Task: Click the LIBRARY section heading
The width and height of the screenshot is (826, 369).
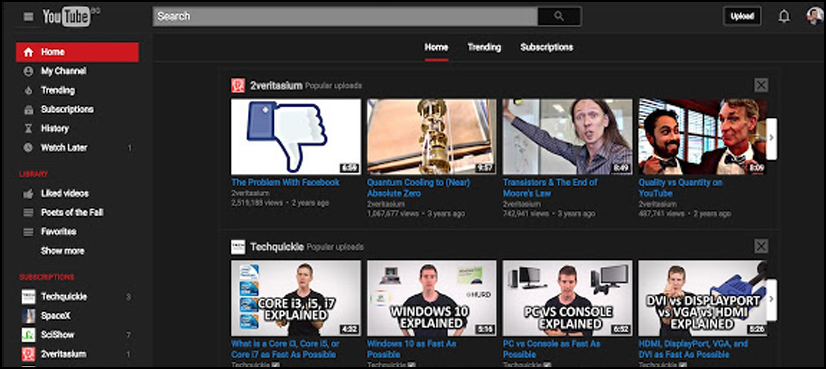Action: (x=33, y=174)
